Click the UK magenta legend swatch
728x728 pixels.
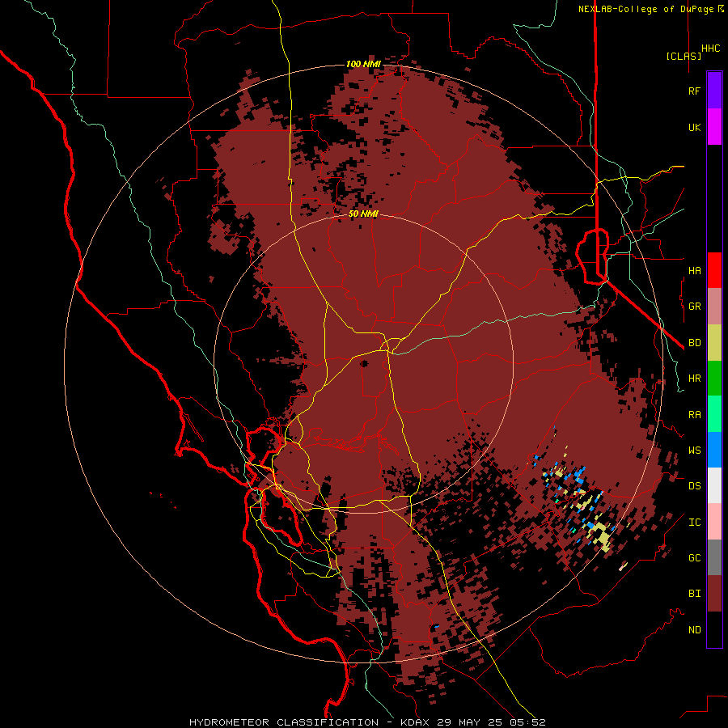coord(714,127)
